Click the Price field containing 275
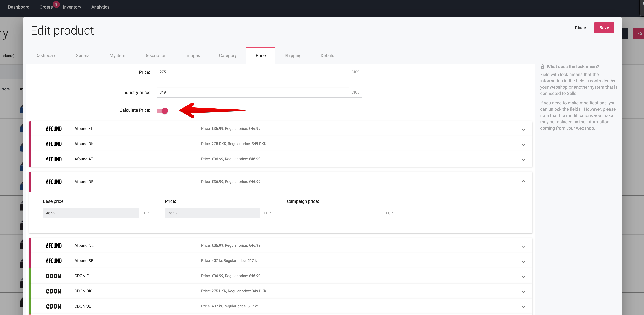This screenshot has width=644, height=315. pos(259,72)
